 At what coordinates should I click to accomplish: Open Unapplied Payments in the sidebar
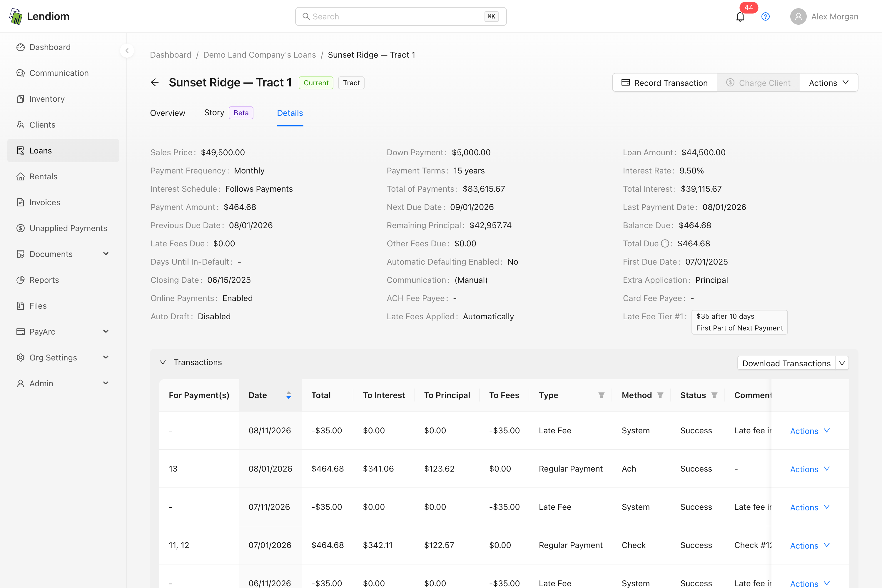(x=63, y=228)
